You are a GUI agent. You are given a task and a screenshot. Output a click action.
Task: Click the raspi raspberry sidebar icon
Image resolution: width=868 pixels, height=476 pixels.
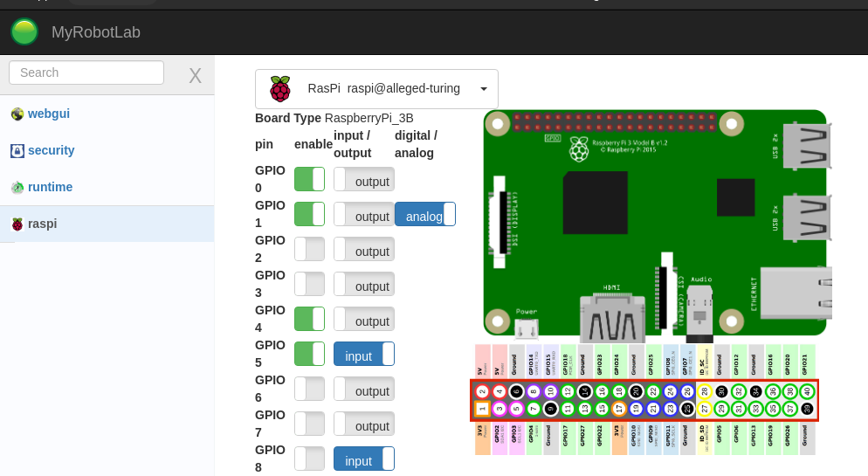pos(17,224)
